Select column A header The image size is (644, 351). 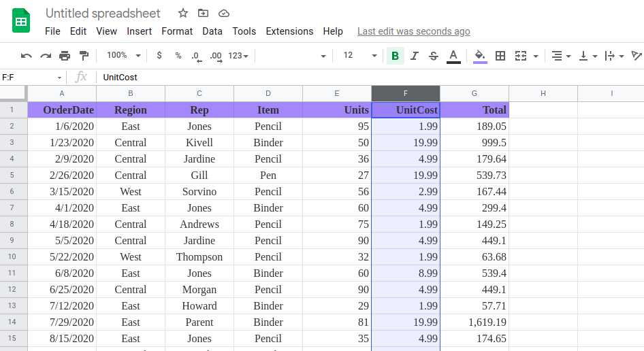[x=62, y=94]
